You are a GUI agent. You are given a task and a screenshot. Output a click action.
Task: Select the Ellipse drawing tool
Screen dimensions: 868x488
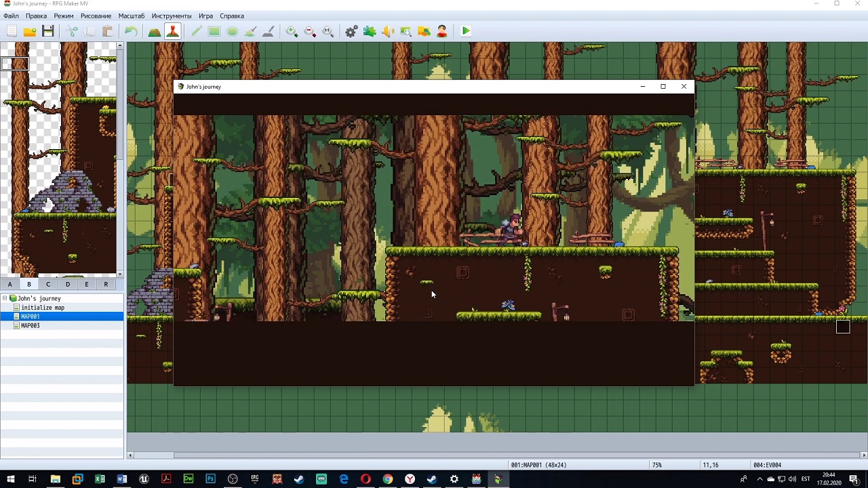[233, 31]
